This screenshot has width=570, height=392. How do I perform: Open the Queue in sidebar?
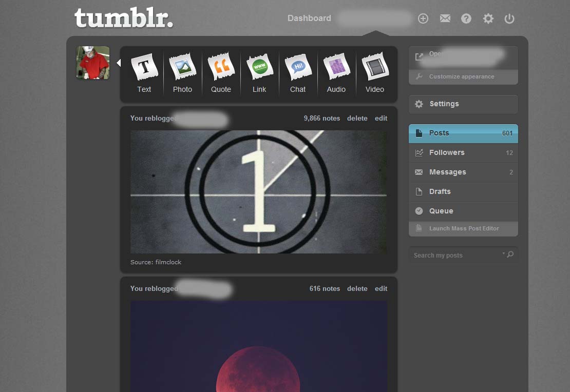click(x=463, y=211)
